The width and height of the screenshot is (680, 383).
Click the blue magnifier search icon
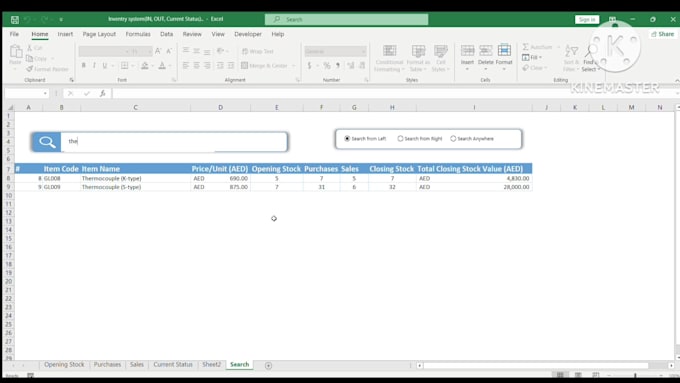point(47,142)
